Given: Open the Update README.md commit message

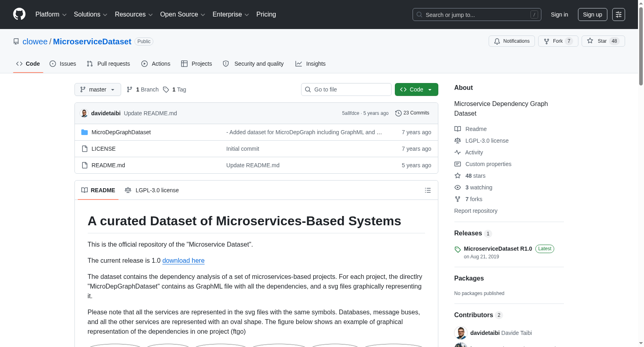Looking at the screenshot, I should pyautogui.click(x=150, y=113).
